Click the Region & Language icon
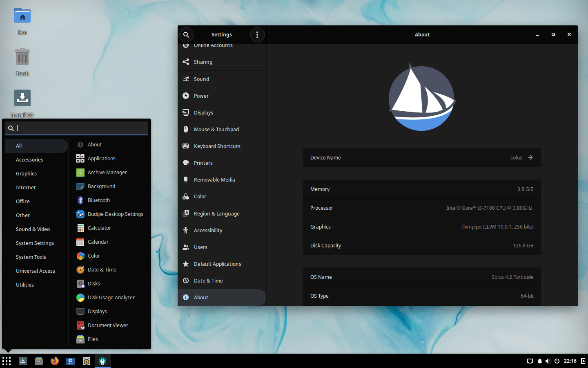Screen dimensions: 588x368 pyautogui.click(x=186, y=213)
